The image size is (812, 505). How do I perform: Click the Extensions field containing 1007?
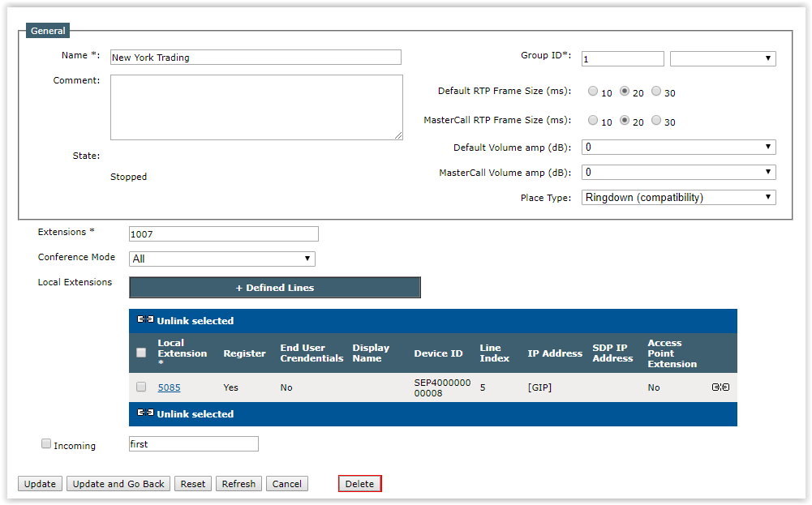point(224,234)
